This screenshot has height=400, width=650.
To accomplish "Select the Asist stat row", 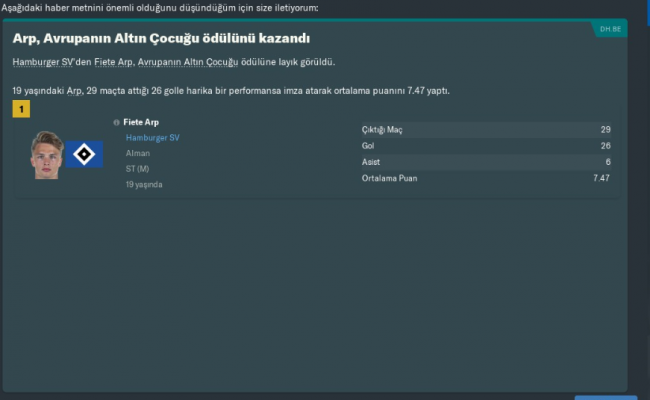I will [x=486, y=162].
